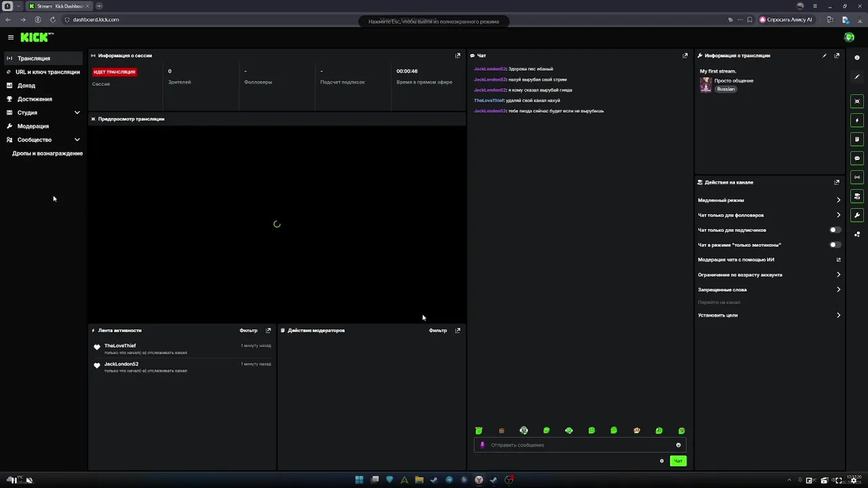Open Фильтр in Лента активности

pos(248,330)
